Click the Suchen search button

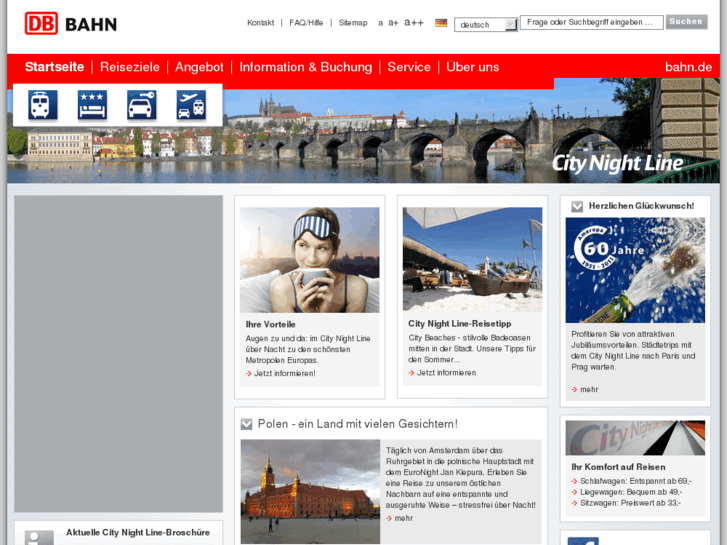coord(686,22)
